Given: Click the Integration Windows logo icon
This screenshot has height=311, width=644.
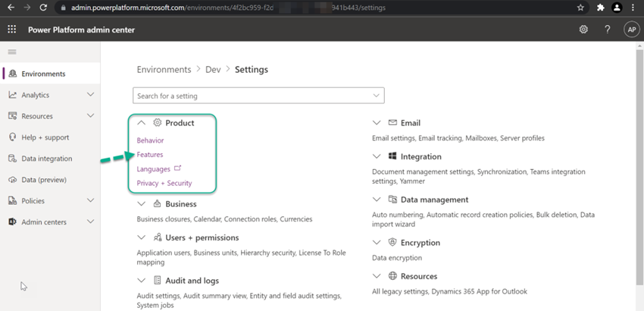Looking at the screenshot, I should 392,156.
